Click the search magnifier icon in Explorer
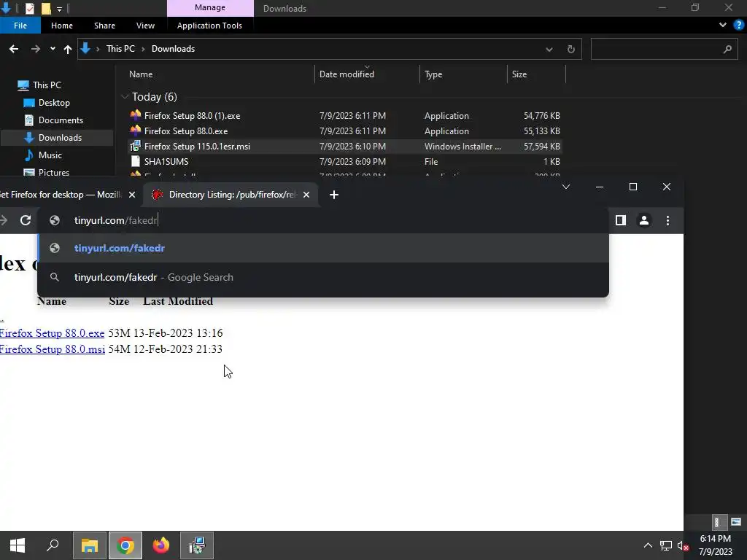Image resolution: width=747 pixels, height=560 pixels. pos(727,49)
